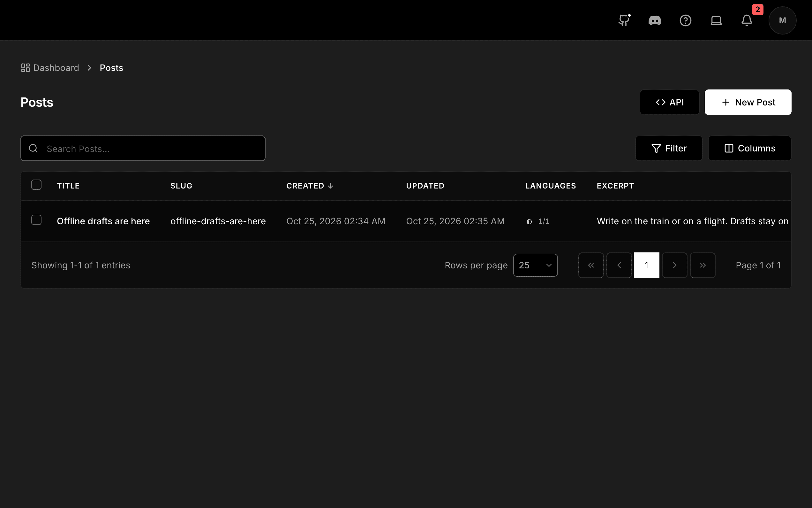
Task: Open notifications bell with 2 badge
Action: pos(747,20)
